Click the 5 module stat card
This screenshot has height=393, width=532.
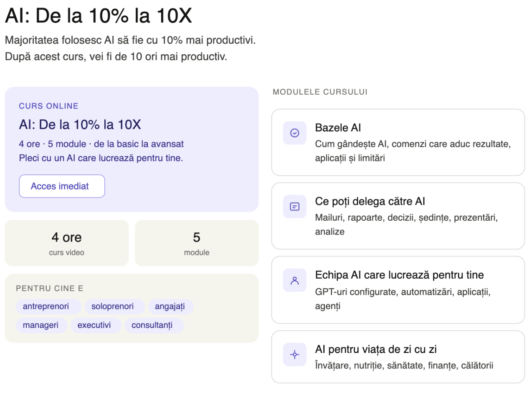click(197, 243)
